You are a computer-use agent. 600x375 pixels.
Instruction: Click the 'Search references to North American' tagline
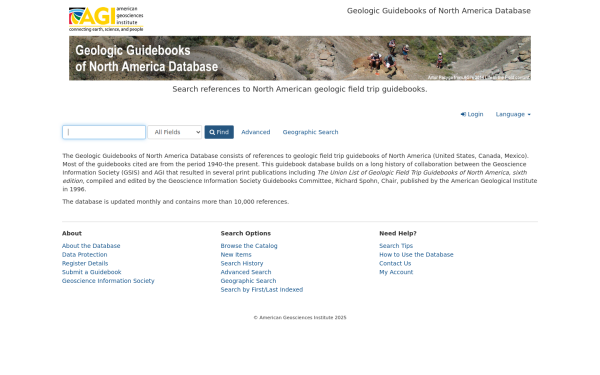[300, 89]
